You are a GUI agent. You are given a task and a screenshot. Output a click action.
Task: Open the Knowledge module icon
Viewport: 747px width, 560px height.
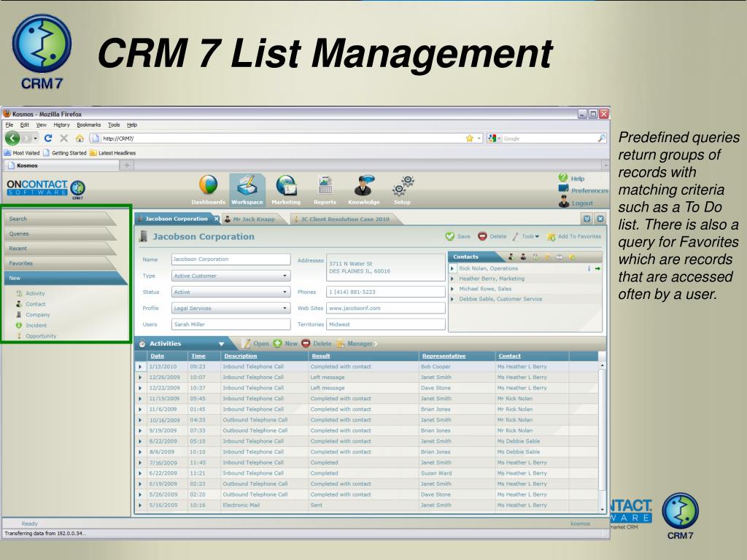coord(364,185)
